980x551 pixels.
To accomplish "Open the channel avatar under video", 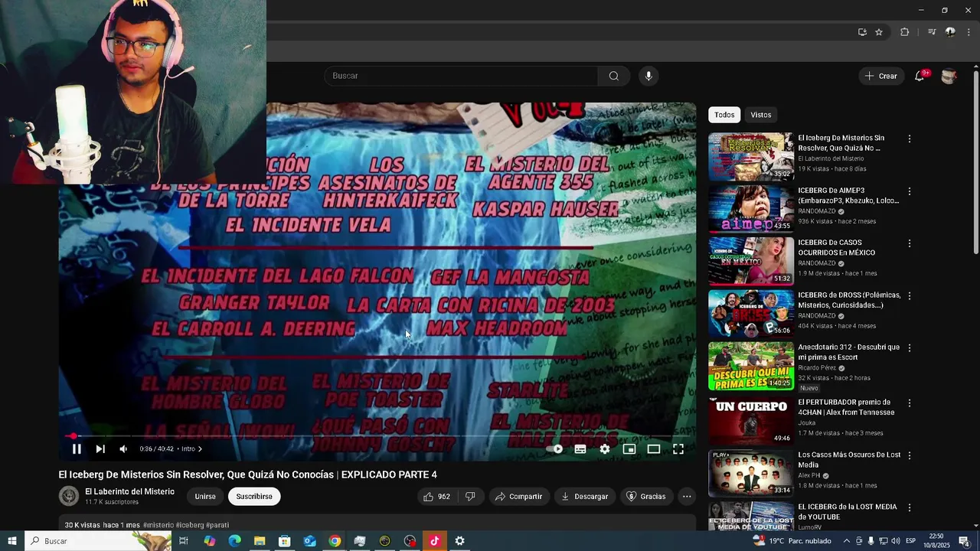I will (x=69, y=496).
